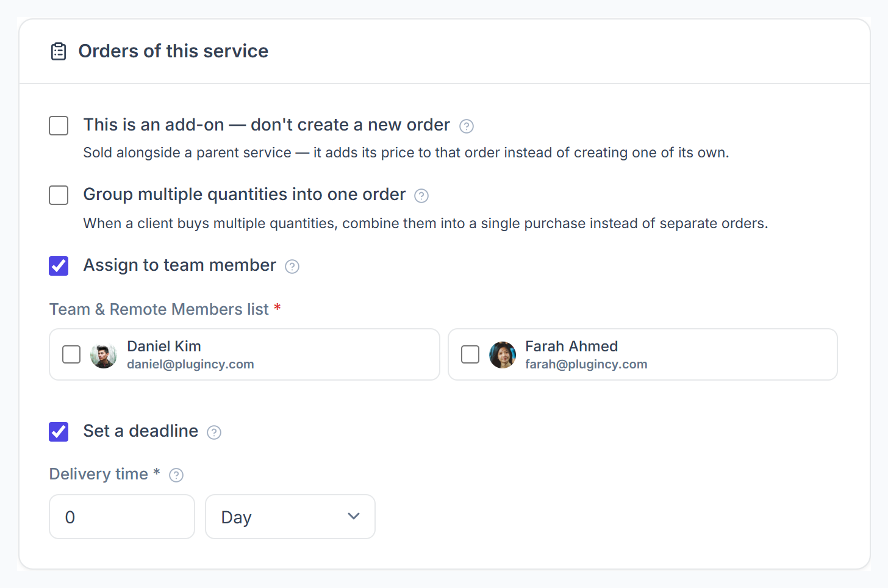Click daniel@plugincy.com email text
This screenshot has width=888, height=588.
(190, 364)
